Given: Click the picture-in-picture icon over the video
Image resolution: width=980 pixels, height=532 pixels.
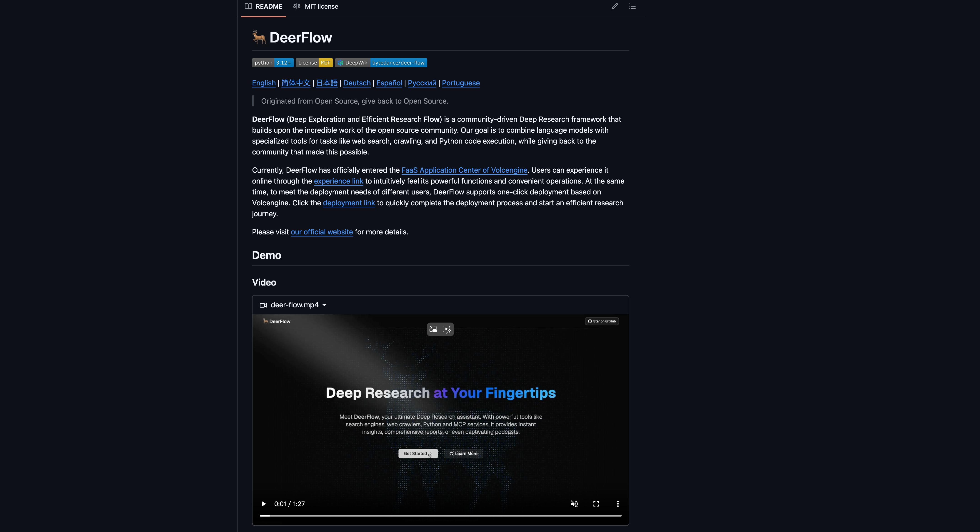Looking at the screenshot, I should tap(433, 329).
